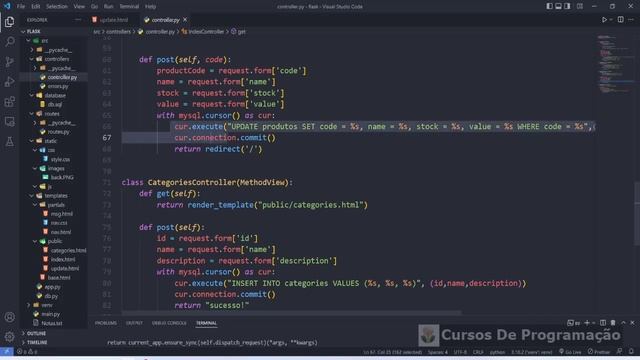Click the remote window indicator in status bar
This screenshot has width=640, height=360.
pyautogui.click(x=7, y=351)
